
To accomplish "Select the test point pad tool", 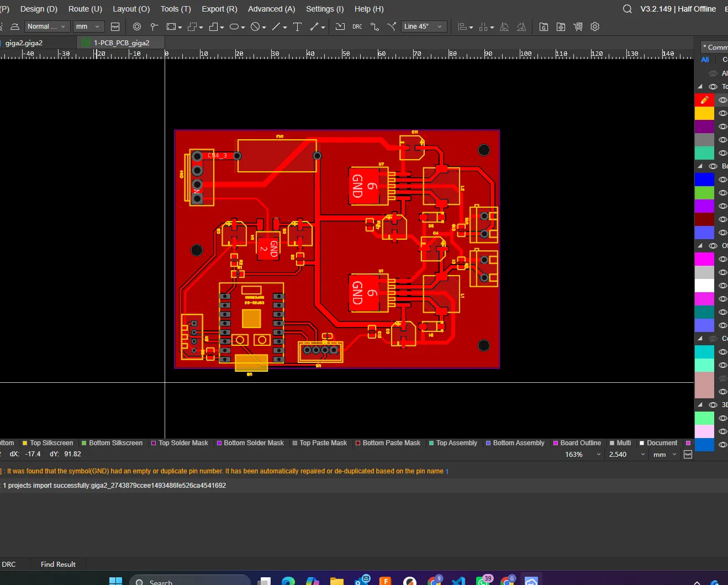I will coord(154,27).
